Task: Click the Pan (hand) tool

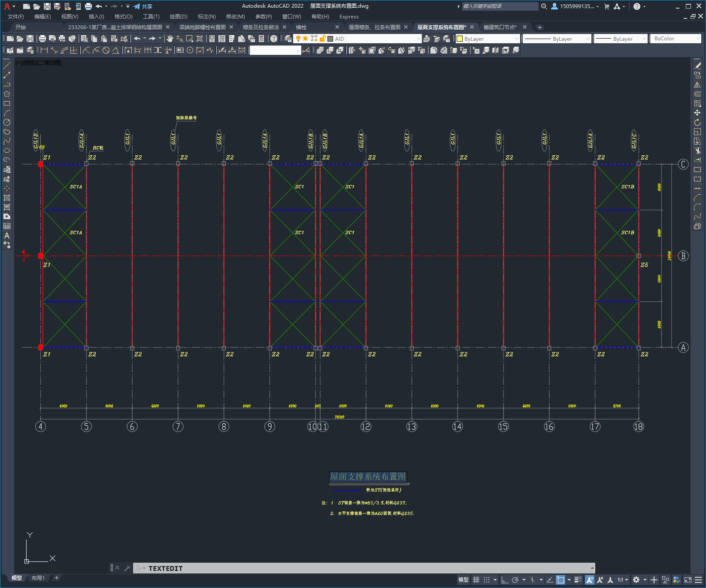Action: click(170, 39)
